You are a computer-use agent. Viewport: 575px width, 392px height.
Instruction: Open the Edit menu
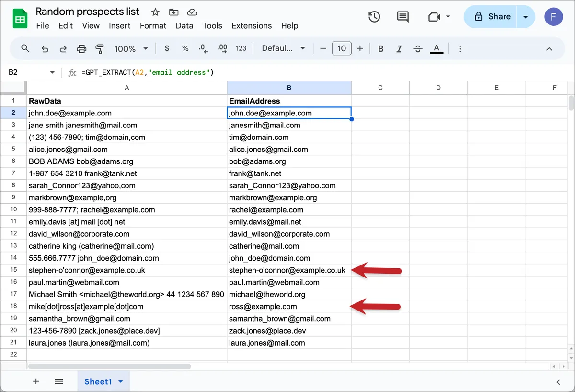click(66, 26)
